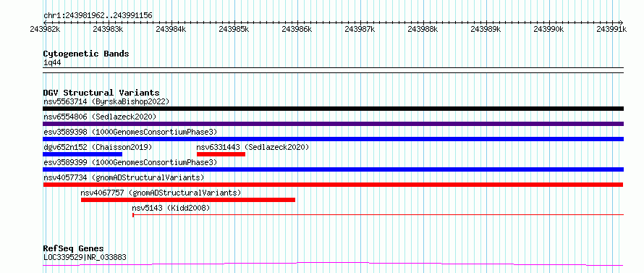Click the blue esv3589398 variant bar

pos(333,139)
